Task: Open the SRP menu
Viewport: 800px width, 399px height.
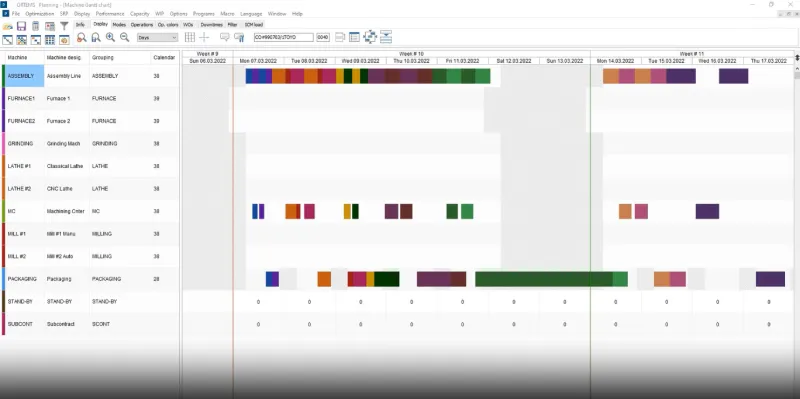Action: click(x=64, y=14)
